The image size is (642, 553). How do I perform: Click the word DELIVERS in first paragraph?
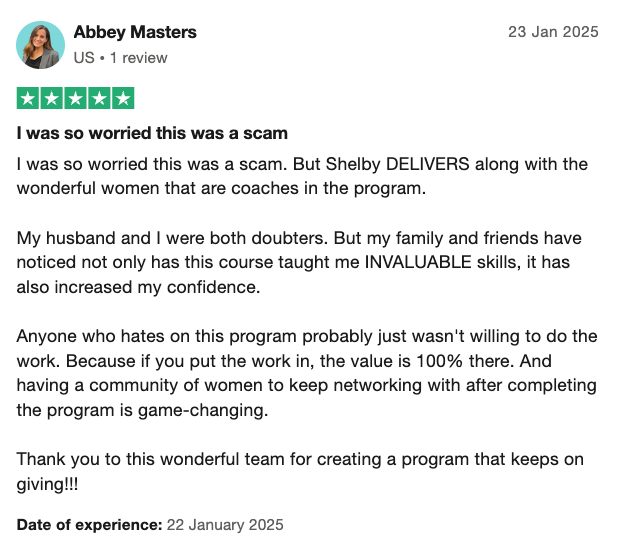[427, 164]
